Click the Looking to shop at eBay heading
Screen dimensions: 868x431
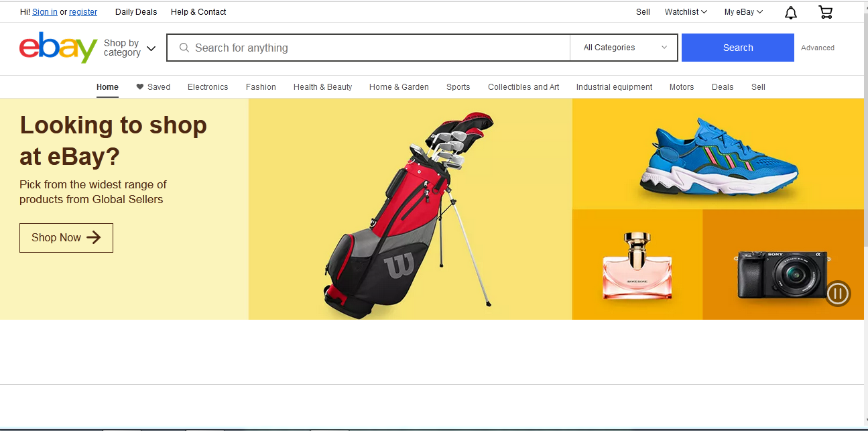(113, 141)
